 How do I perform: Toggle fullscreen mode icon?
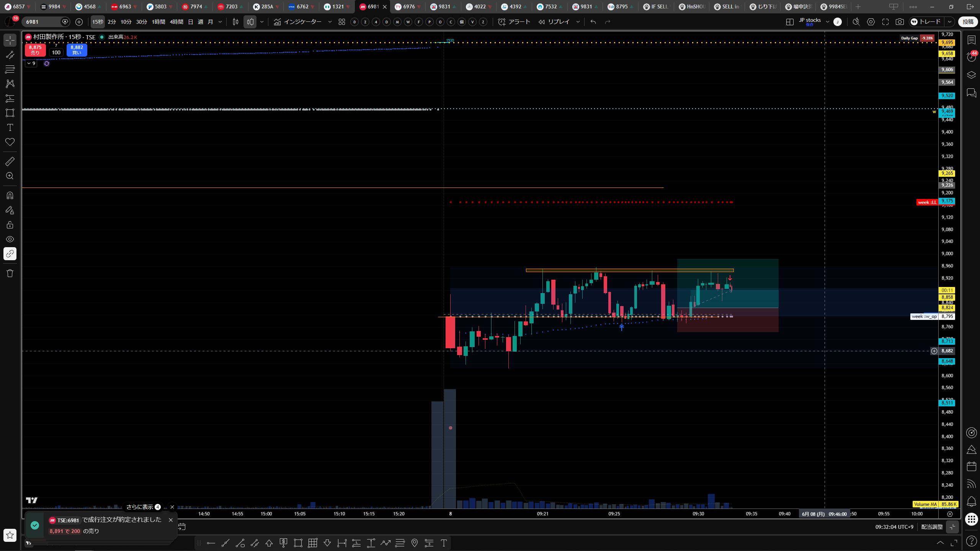coord(885,22)
